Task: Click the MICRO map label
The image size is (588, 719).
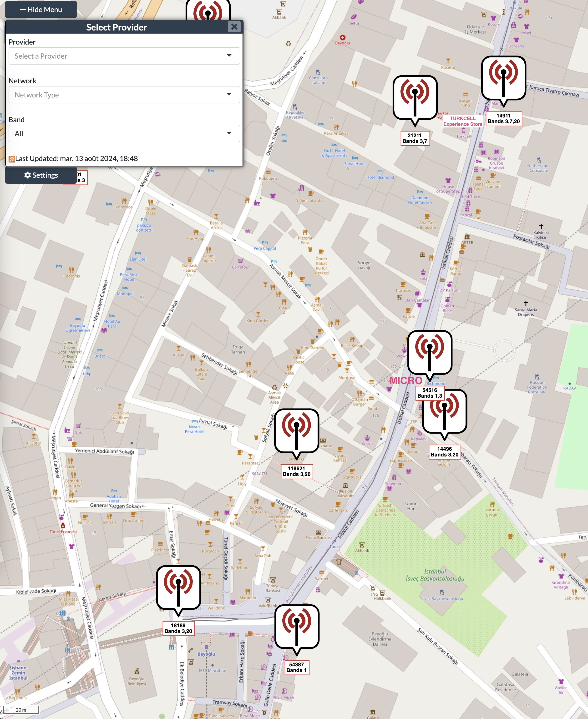Action: (406, 380)
